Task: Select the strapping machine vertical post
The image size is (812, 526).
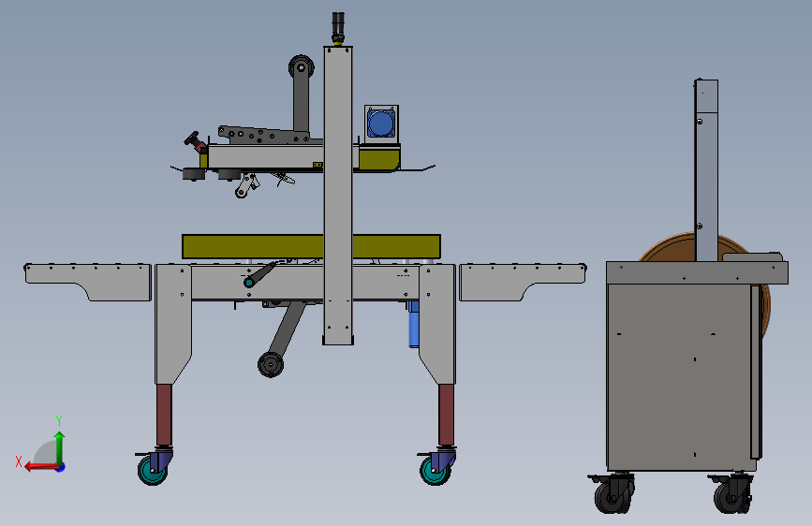Action: (706, 170)
